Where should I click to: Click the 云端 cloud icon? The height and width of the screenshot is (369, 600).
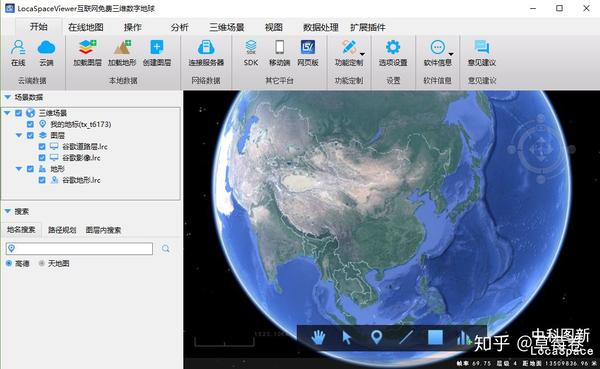pos(46,47)
